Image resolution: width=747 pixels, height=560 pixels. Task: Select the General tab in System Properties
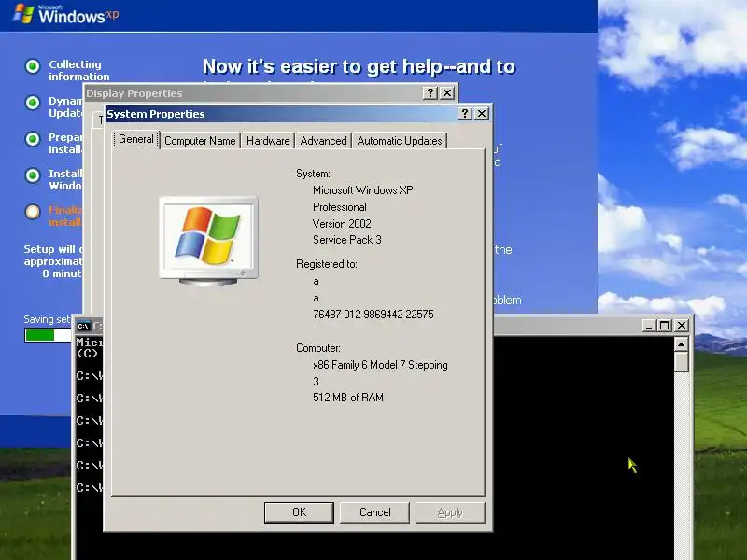click(136, 139)
